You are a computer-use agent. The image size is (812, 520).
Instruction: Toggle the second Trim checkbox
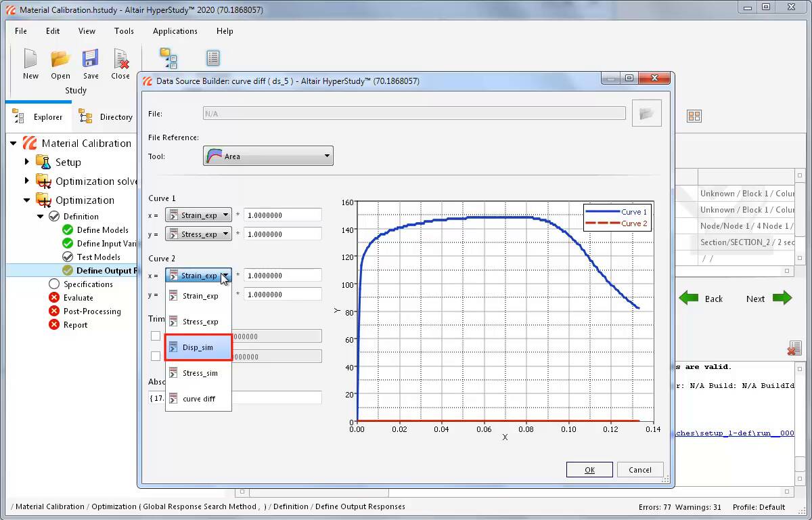[156, 356]
